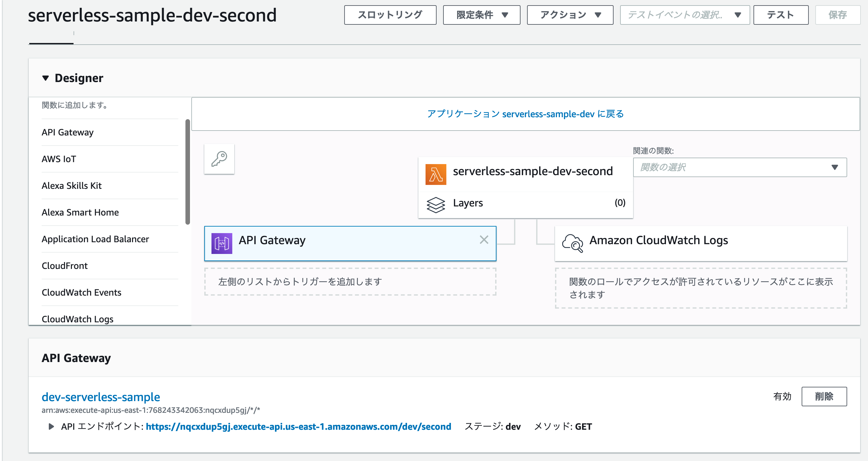868x461 pixels.
Task: Click the key permissions icon
Action: [x=219, y=159]
